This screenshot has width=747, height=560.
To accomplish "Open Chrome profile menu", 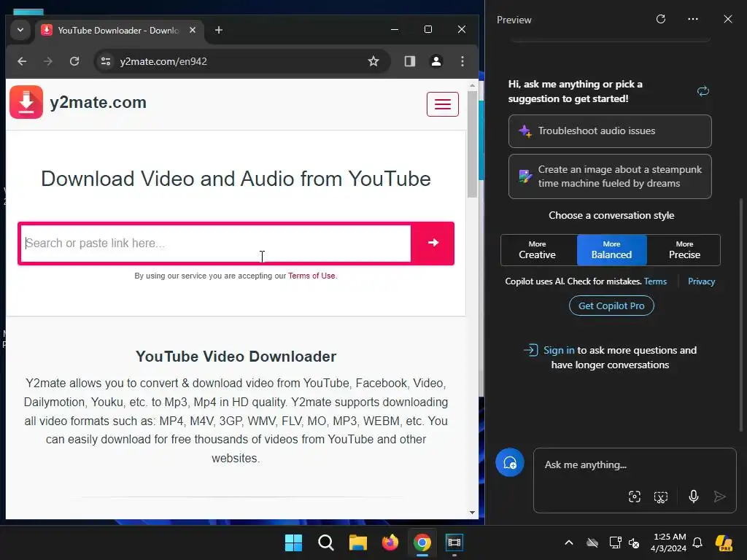I will tap(436, 61).
